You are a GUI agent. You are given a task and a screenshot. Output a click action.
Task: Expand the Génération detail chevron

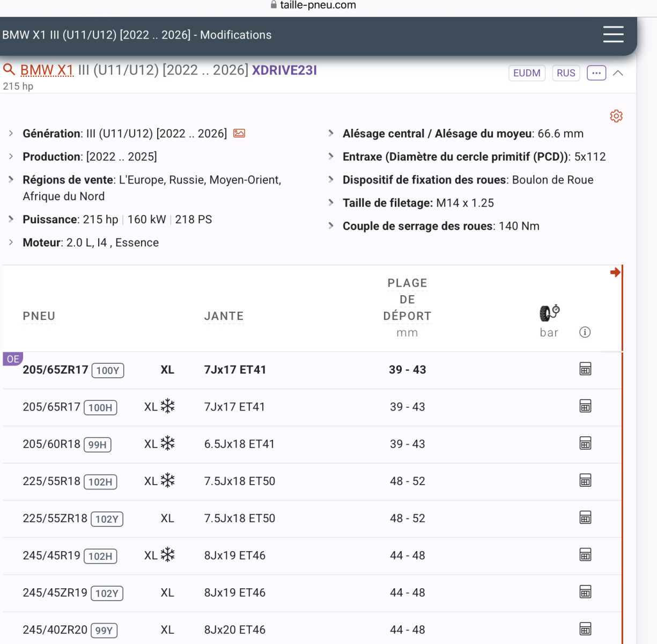tap(11, 133)
